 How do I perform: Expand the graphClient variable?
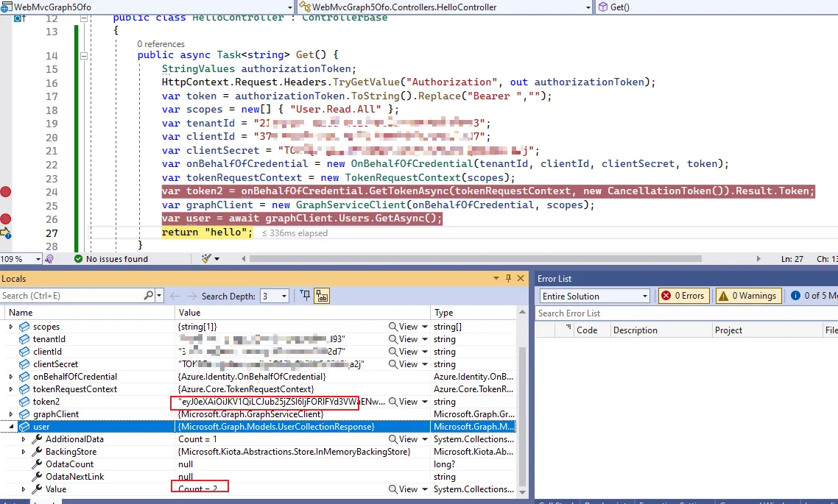click(x=11, y=414)
